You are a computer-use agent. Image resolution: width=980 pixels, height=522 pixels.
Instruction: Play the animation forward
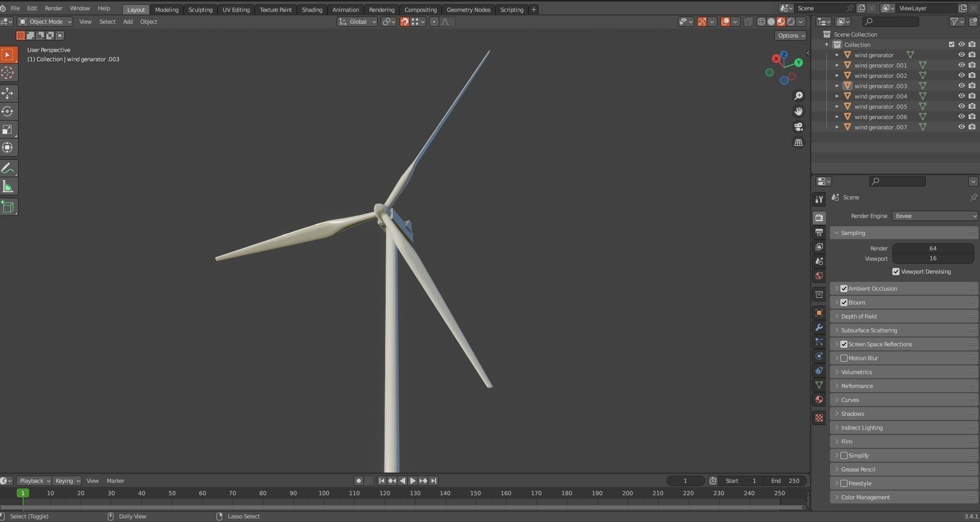pos(412,481)
